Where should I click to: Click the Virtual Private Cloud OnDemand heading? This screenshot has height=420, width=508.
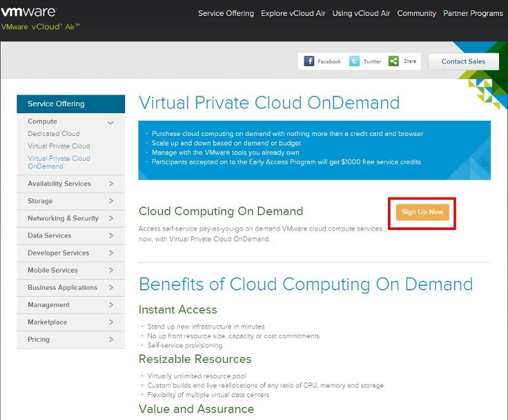[x=269, y=103]
